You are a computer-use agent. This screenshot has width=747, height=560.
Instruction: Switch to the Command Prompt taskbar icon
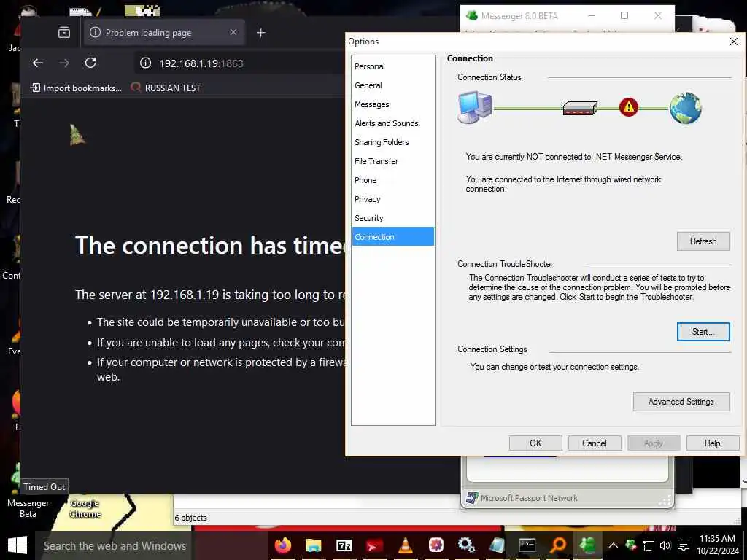[x=527, y=545]
